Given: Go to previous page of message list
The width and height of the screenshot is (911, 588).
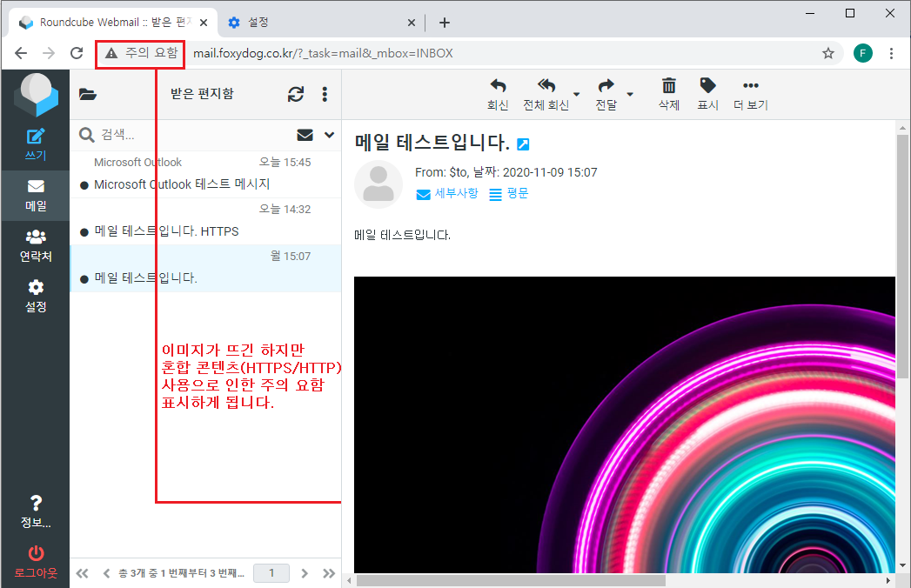Looking at the screenshot, I should 106,573.
